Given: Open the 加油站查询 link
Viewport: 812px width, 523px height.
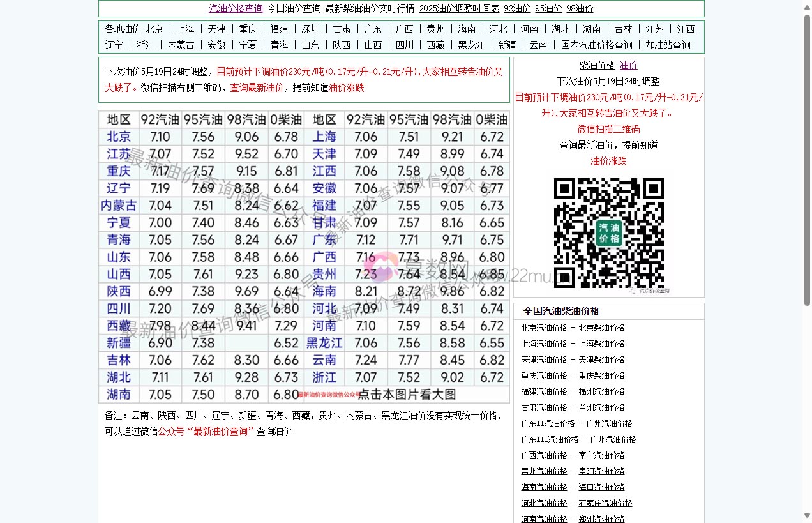Looking at the screenshot, I should pos(667,45).
